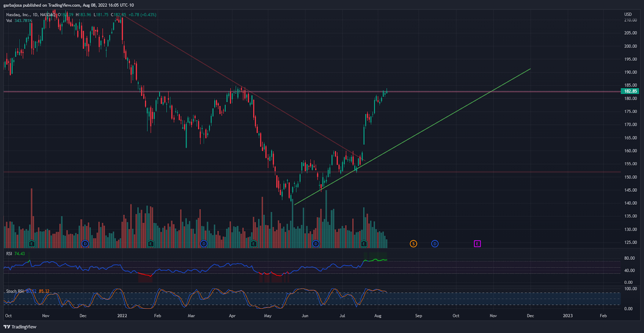Screen dimensions: 644x333
Task: Select the current price label 182.85
Action: point(630,91)
